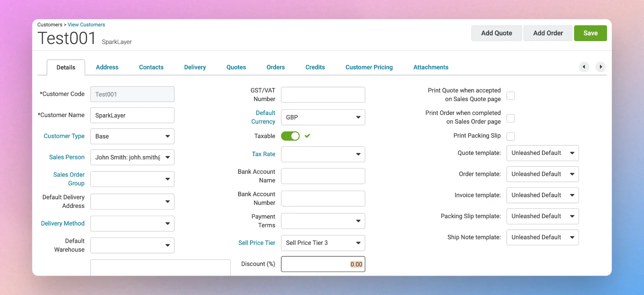Click the Discount (%) field
644x295 pixels.
(323, 264)
